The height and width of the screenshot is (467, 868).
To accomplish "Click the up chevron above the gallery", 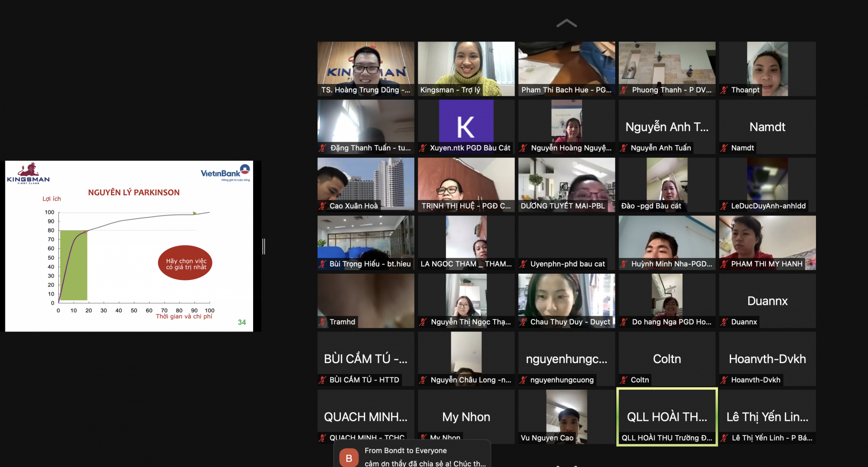I will (x=566, y=23).
